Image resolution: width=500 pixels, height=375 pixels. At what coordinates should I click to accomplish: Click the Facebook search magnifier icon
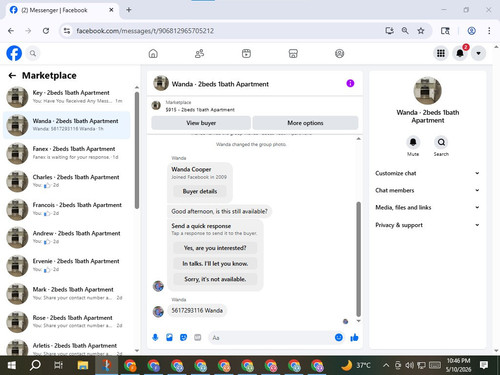pos(33,53)
